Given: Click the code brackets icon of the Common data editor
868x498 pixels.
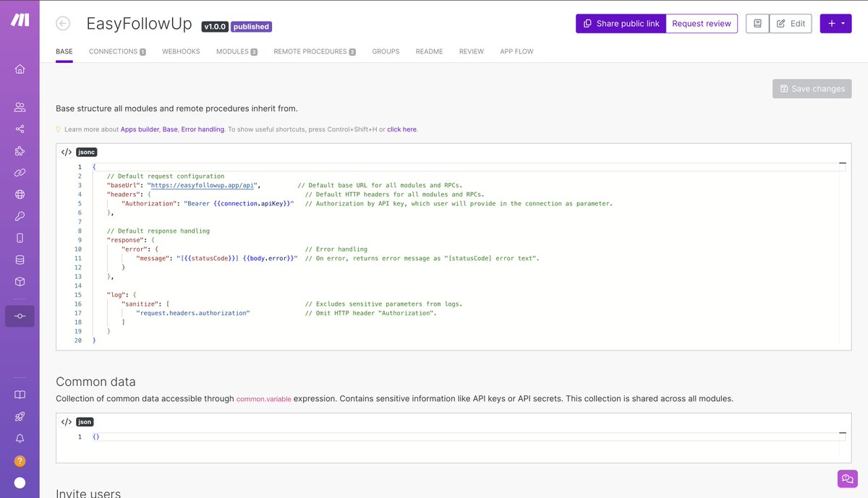Looking at the screenshot, I should coord(66,421).
